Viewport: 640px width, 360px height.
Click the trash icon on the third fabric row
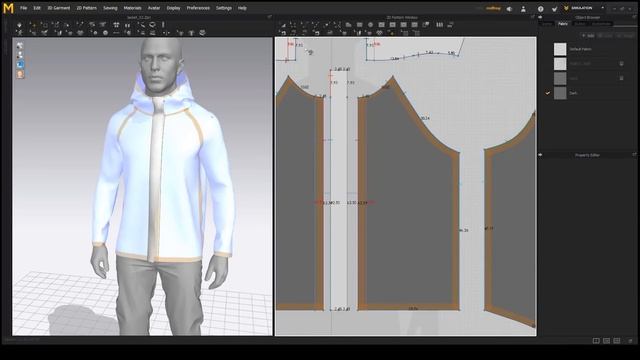tap(621, 78)
